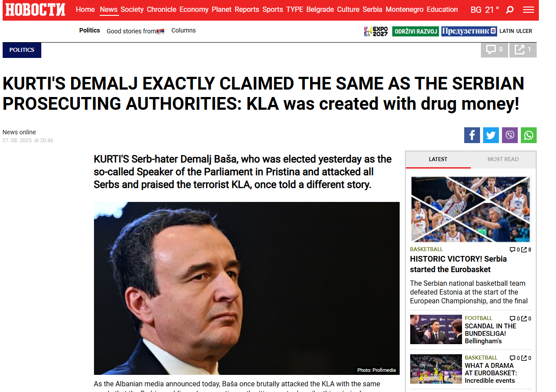Image resolution: width=556 pixels, height=392 pixels.
Task: Click the comments count icon
Action: click(x=495, y=50)
